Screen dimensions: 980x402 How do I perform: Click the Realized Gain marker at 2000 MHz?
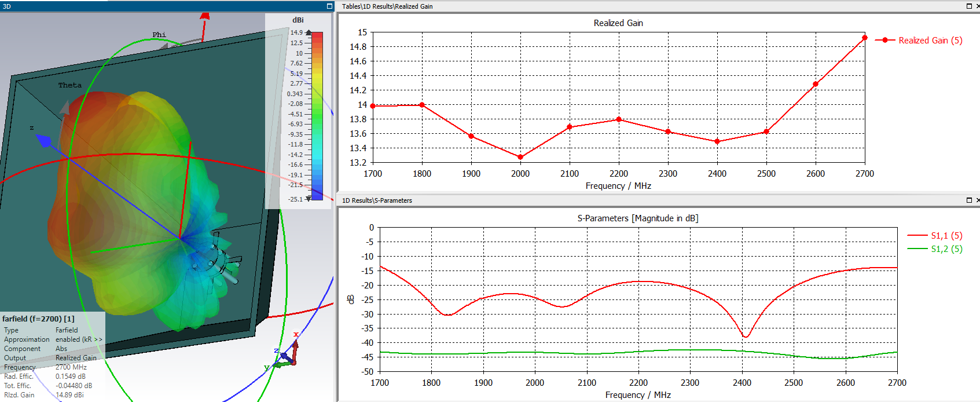520,157
